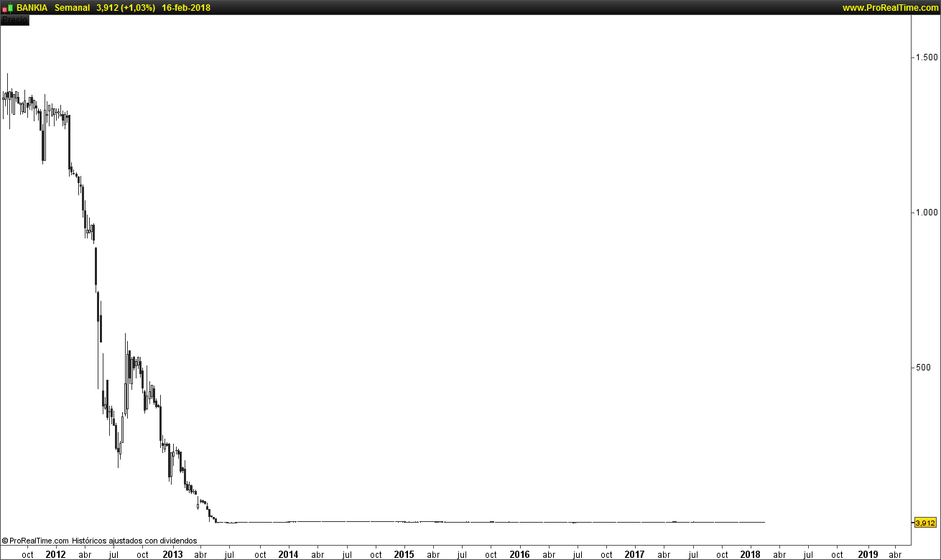
Task: Click the 3,912 (+1,03%) price readout
Action: point(126,8)
